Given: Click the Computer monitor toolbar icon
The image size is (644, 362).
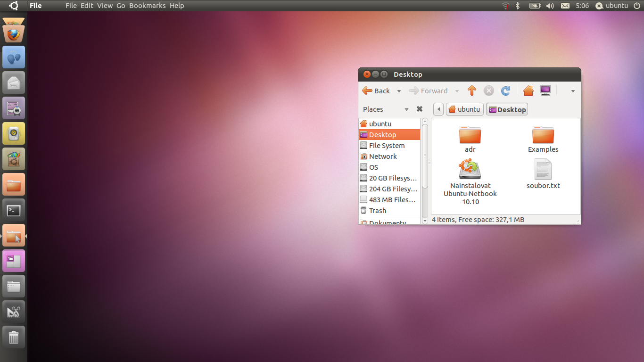Looking at the screenshot, I should [x=545, y=90].
